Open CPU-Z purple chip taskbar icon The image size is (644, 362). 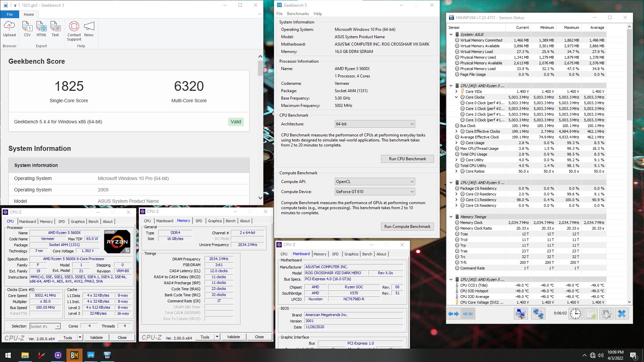point(58,355)
